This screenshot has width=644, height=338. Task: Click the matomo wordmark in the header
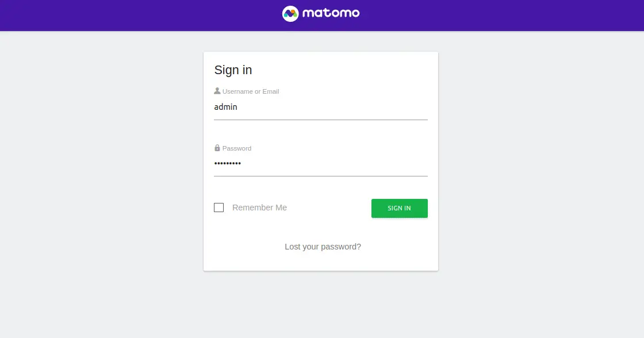[x=331, y=13]
